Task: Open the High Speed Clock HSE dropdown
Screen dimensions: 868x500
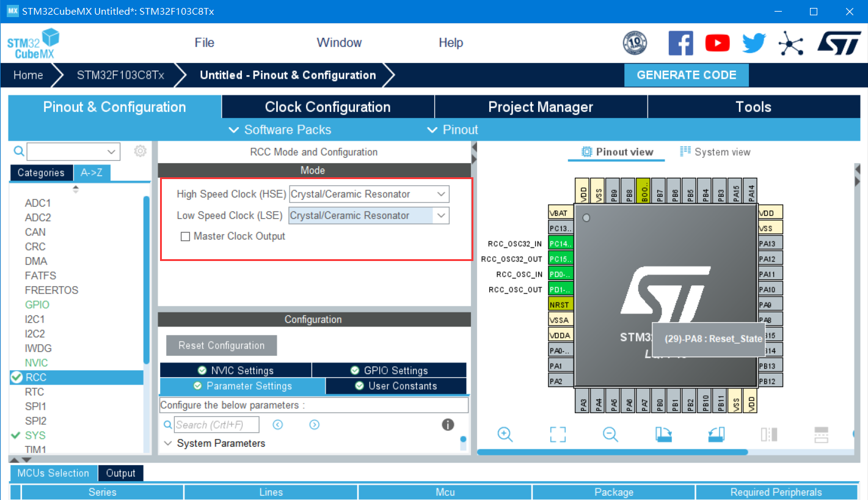Action: click(441, 194)
